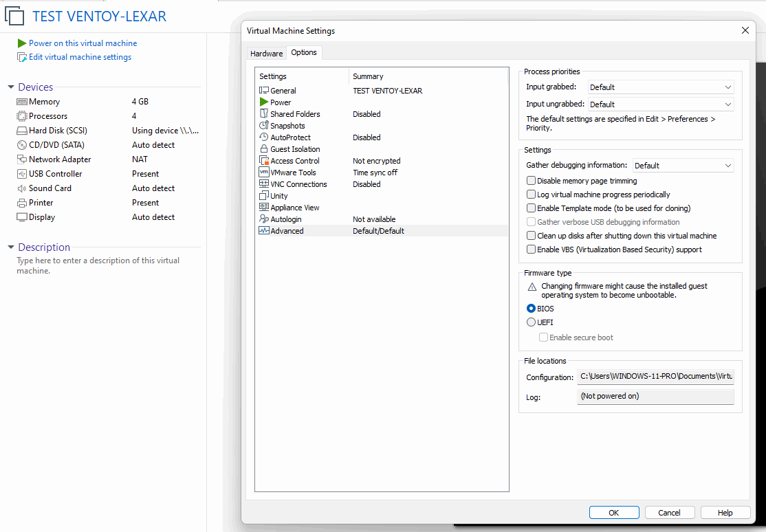Click the Processors chip icon

(21, 116)
